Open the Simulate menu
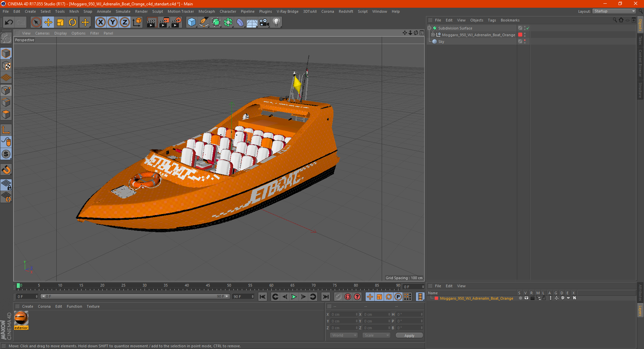 [x=123, y=11]
